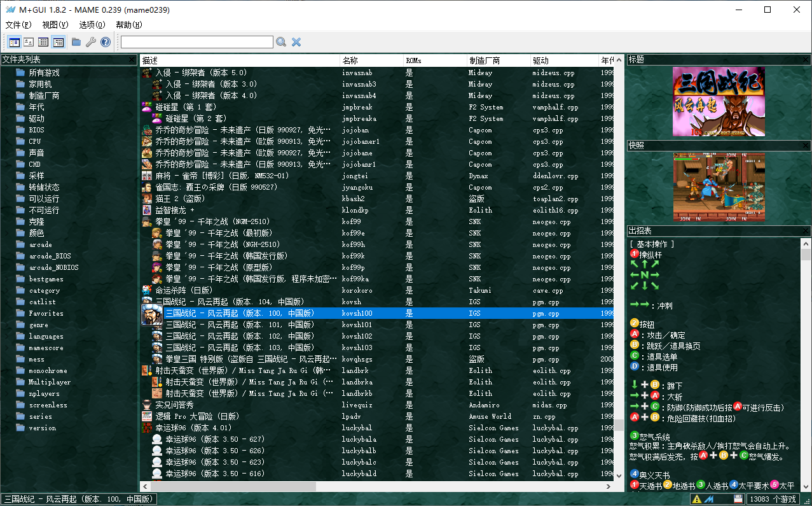Switch to the grouped details view icon
Viewport: 812px width, 506px height.
tap(58, 42)
